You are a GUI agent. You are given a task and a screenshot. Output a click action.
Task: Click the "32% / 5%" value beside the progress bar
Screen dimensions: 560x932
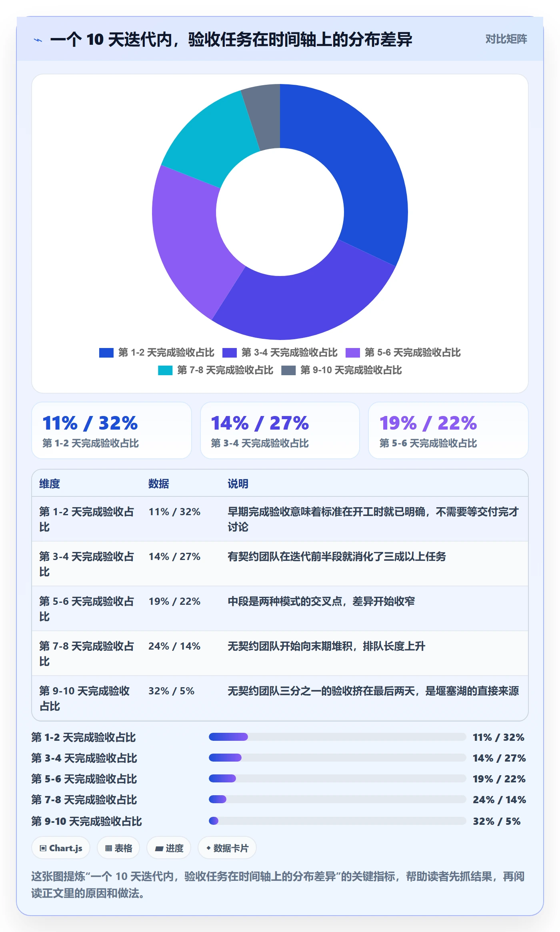(496, 821)
